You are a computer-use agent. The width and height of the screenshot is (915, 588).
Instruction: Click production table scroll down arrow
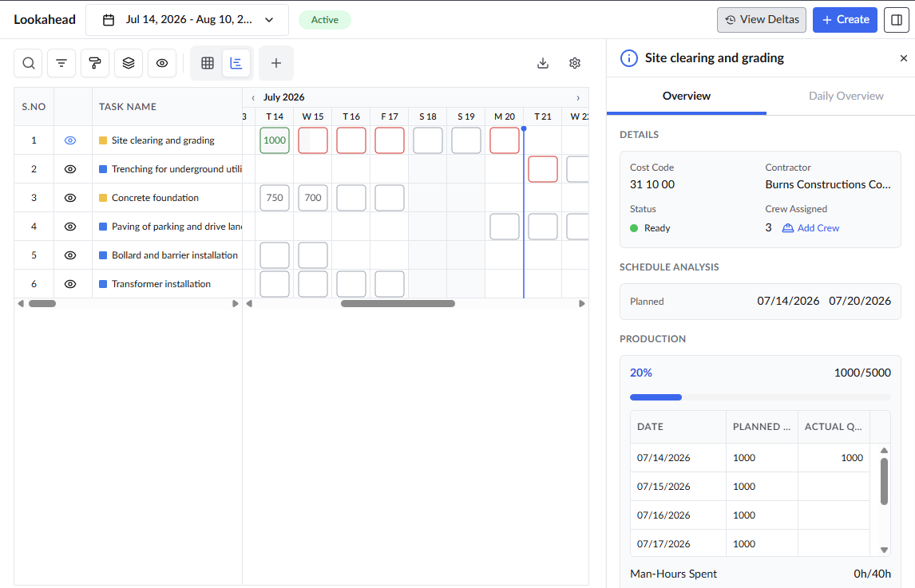pyautogui.click(x=884, y=550)
